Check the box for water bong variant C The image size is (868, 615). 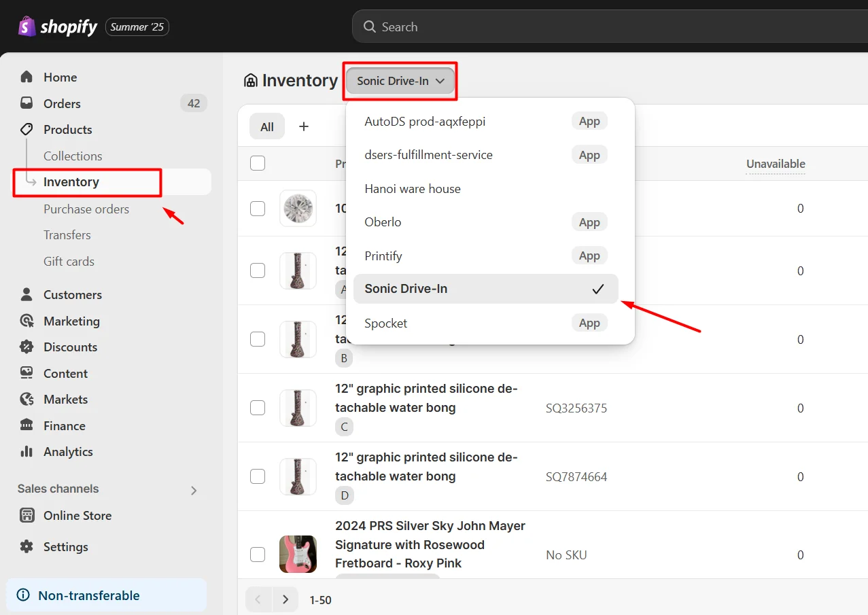[258, 408]
